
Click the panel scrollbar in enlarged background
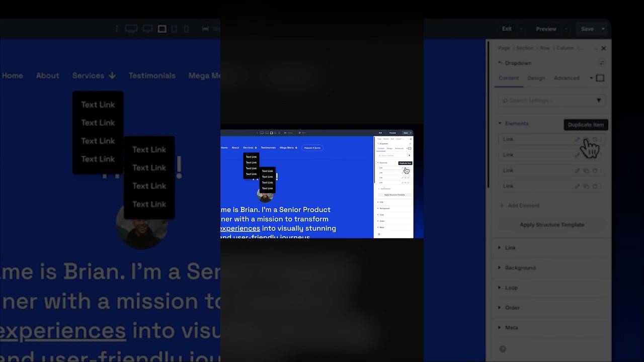click(x=487, y=116)
